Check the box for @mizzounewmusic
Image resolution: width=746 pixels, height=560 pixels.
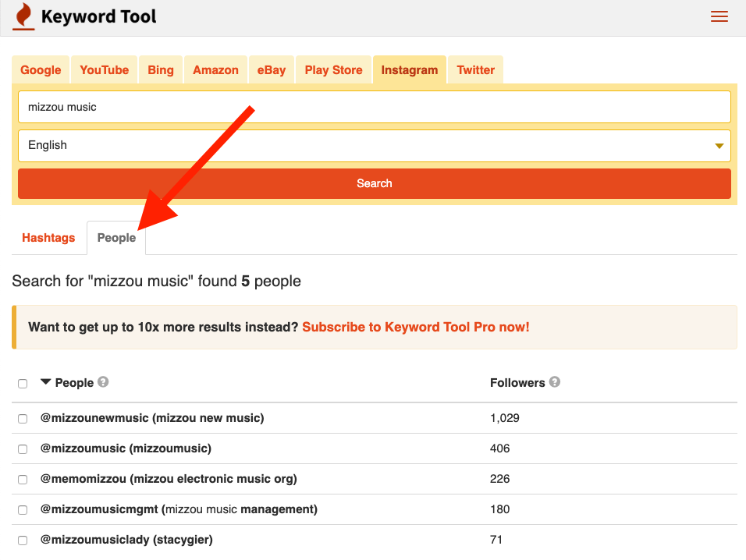(23, 419)
